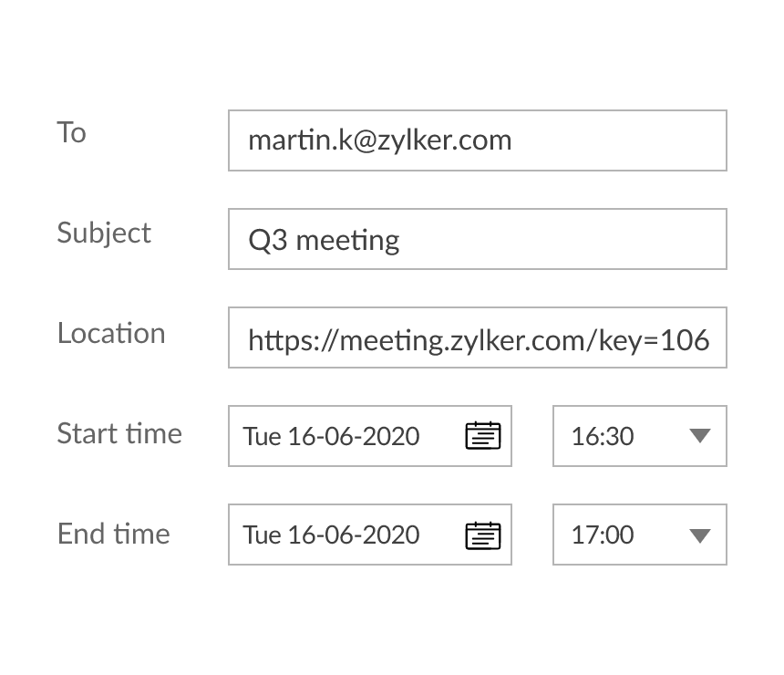784x675 pixels.
Task: Open the Start time calendar picker icon
Action: (483, 436)
